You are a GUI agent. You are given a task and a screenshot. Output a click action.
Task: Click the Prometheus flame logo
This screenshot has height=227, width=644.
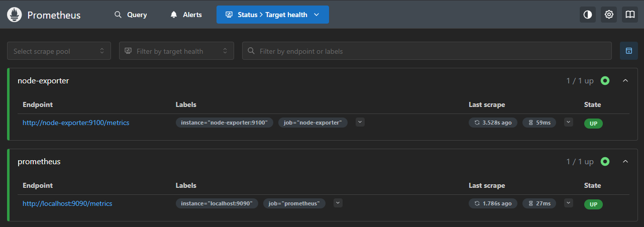pos(14,15)
